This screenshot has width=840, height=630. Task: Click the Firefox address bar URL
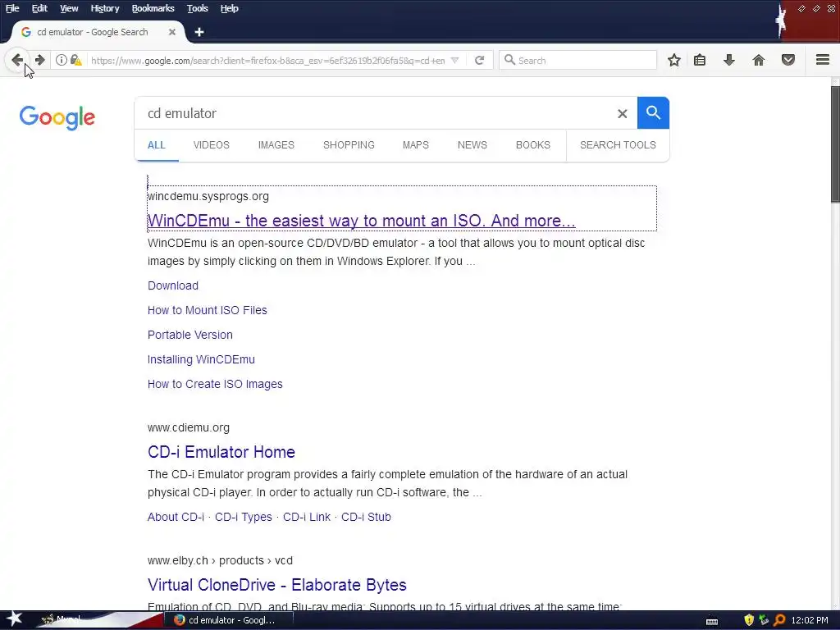click(268, 61)
